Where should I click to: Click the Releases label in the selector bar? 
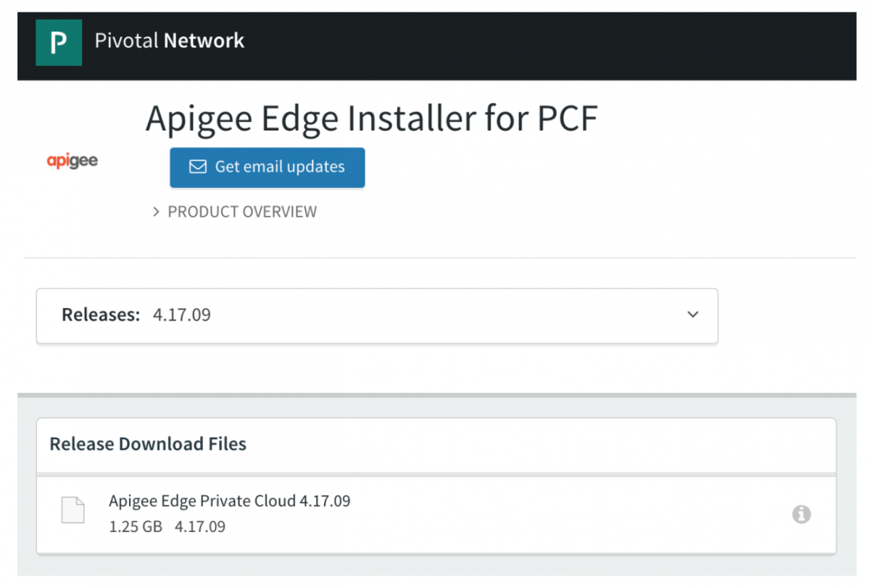(101, 315)
